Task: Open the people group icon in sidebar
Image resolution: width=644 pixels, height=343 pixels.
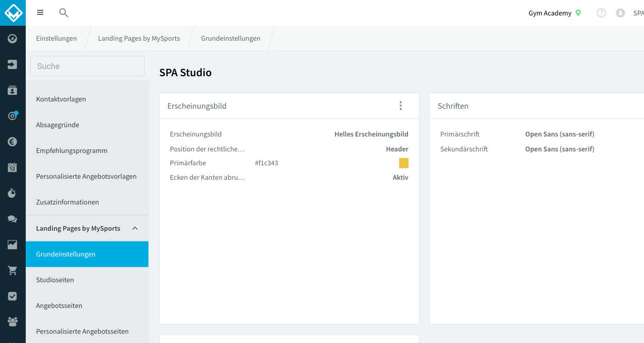Action: click(12, 322)
